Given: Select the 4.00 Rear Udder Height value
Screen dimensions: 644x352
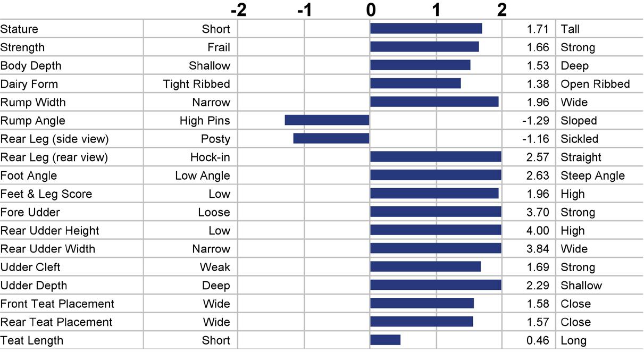Looking at the screenshot, I should tap(538, 230).
